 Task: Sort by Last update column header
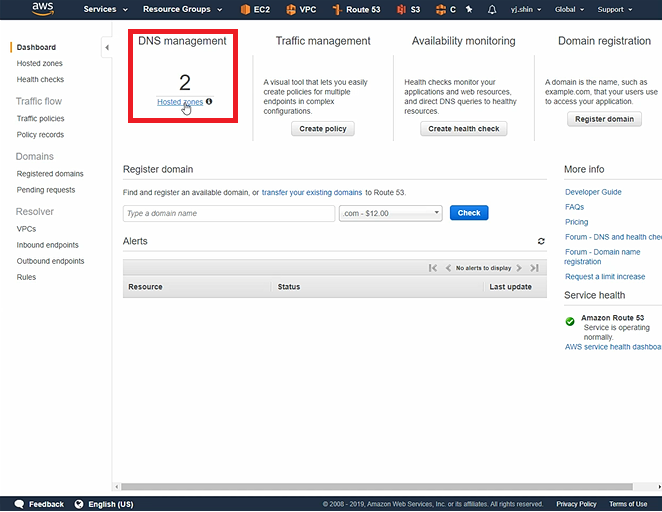(510, 287)
